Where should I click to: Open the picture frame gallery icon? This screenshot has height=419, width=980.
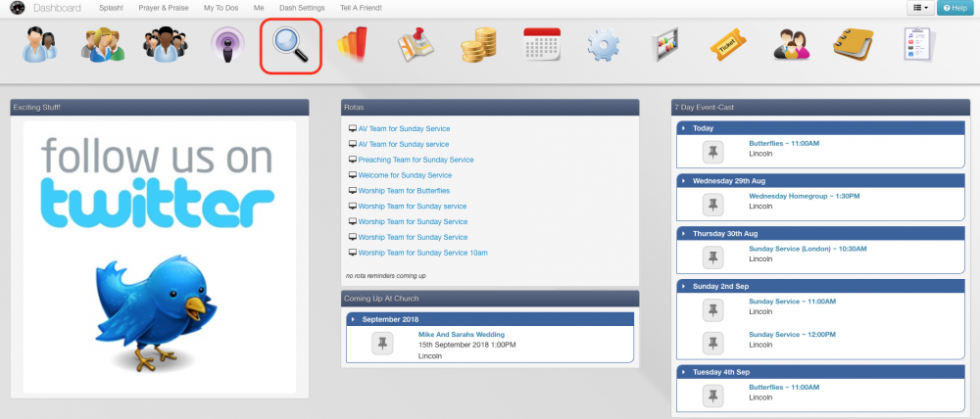tap(665, 45)
